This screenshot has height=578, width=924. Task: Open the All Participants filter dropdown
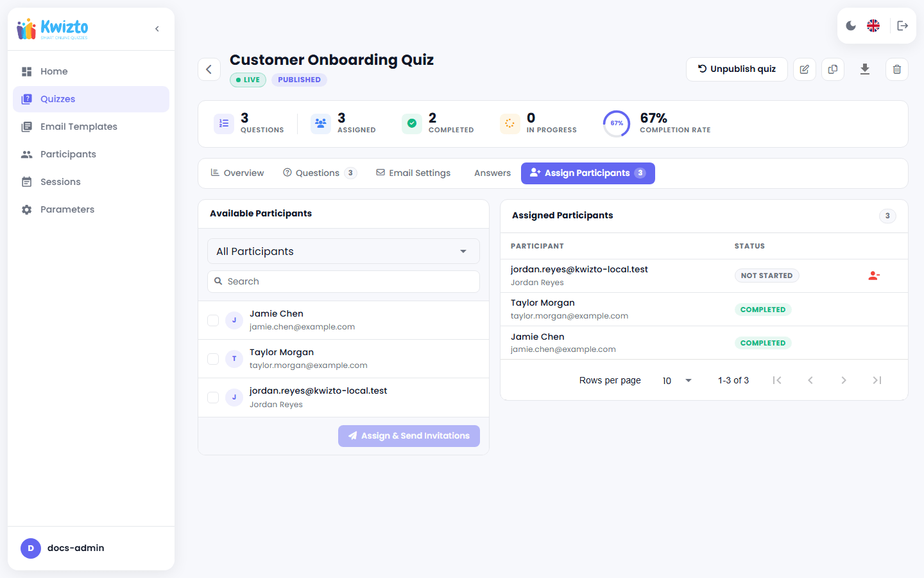(x=343, y=251)
